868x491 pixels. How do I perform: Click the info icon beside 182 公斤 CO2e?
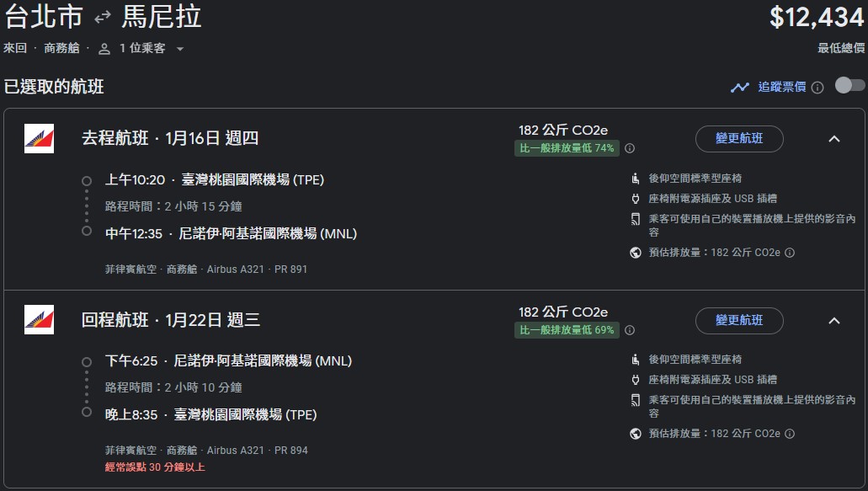tap(629, 147)
